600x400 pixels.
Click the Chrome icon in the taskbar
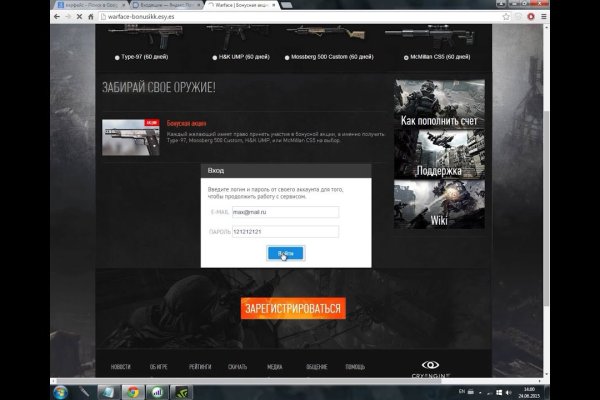132,391
